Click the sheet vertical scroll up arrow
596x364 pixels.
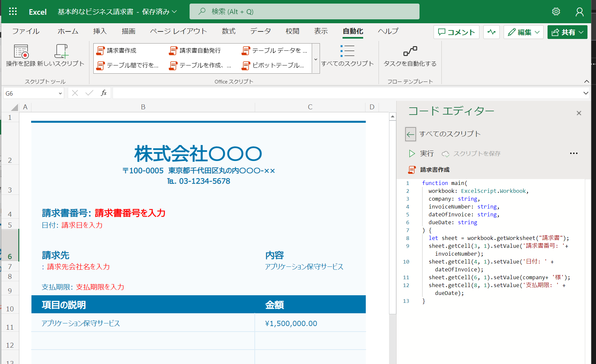pos(393,116)
